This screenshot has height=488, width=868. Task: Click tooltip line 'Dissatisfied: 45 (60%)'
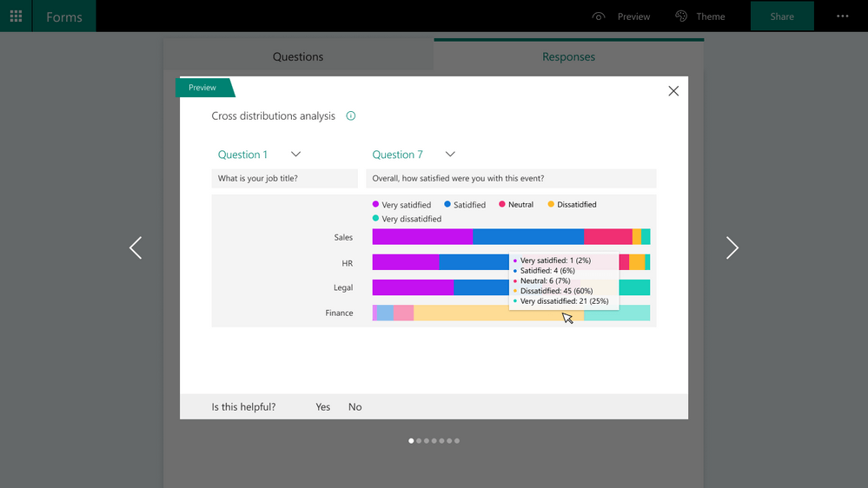556,291
